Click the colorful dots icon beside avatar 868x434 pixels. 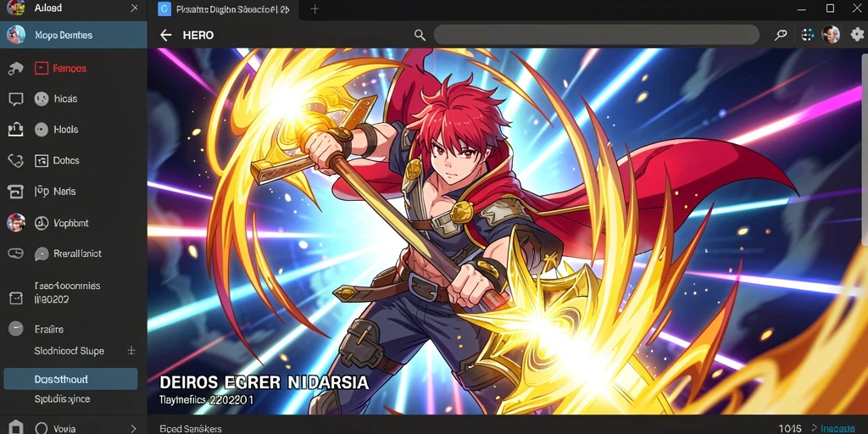(808, 34)
